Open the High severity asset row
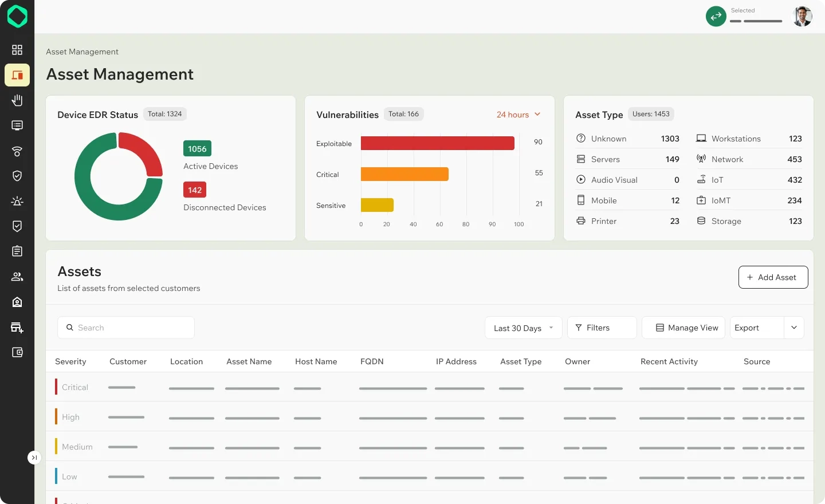 click(x=430, y=417)
